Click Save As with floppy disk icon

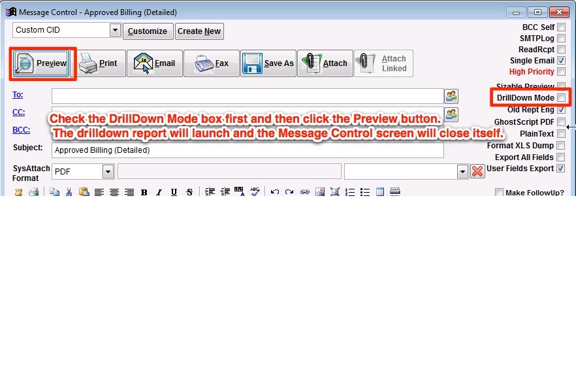(x=268, y=63)
